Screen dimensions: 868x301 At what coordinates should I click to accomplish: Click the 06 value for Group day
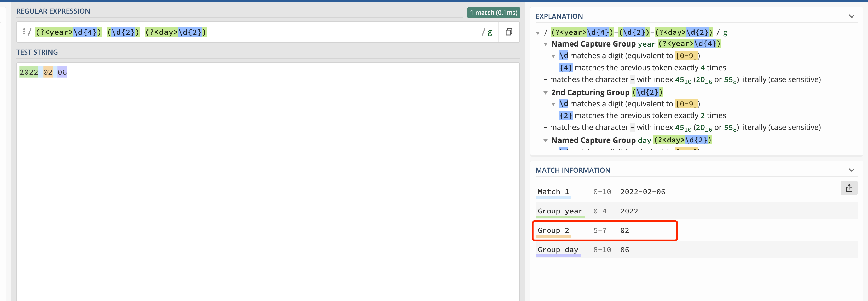coord(624,250)
